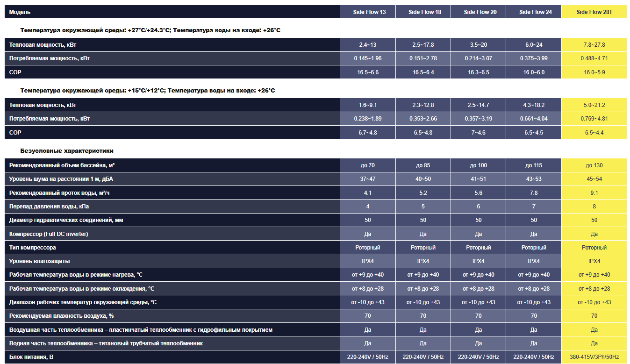Click the "Side Flow 20" column header
The height and width of the screenshot is (364, 630).
tap(478, 12)
